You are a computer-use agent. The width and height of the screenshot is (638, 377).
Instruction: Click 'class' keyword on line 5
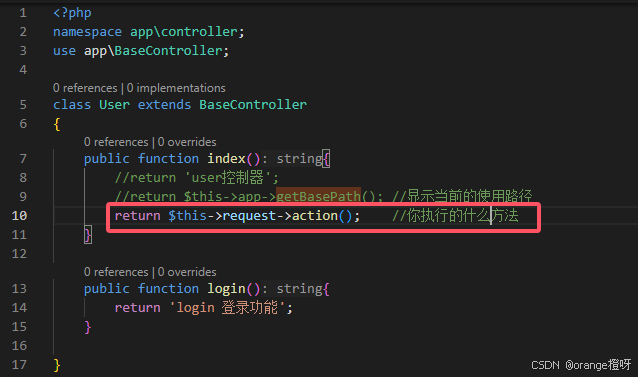click(72, 105)
